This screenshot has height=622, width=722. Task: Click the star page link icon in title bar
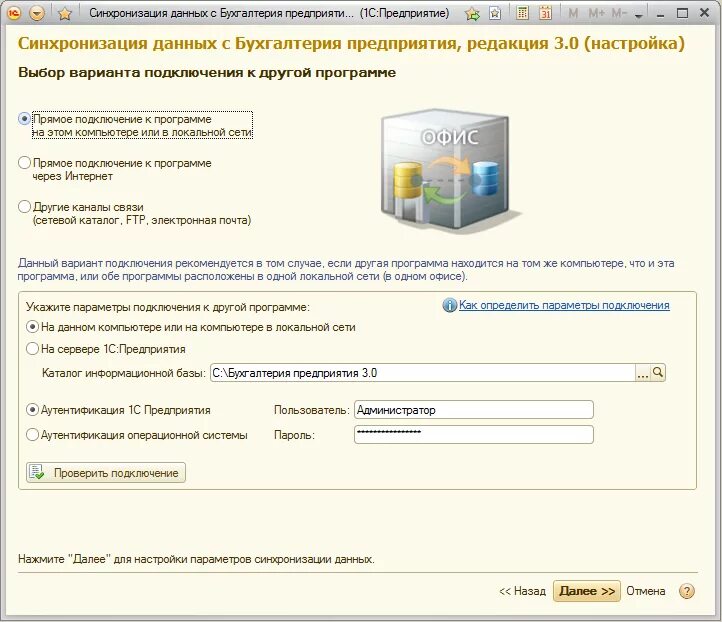(495, 13)
